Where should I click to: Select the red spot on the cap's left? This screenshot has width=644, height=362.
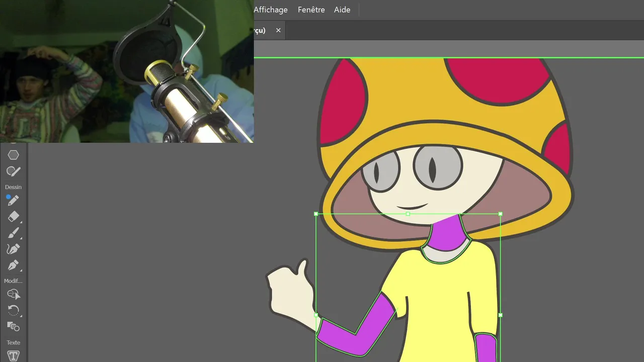342,103
